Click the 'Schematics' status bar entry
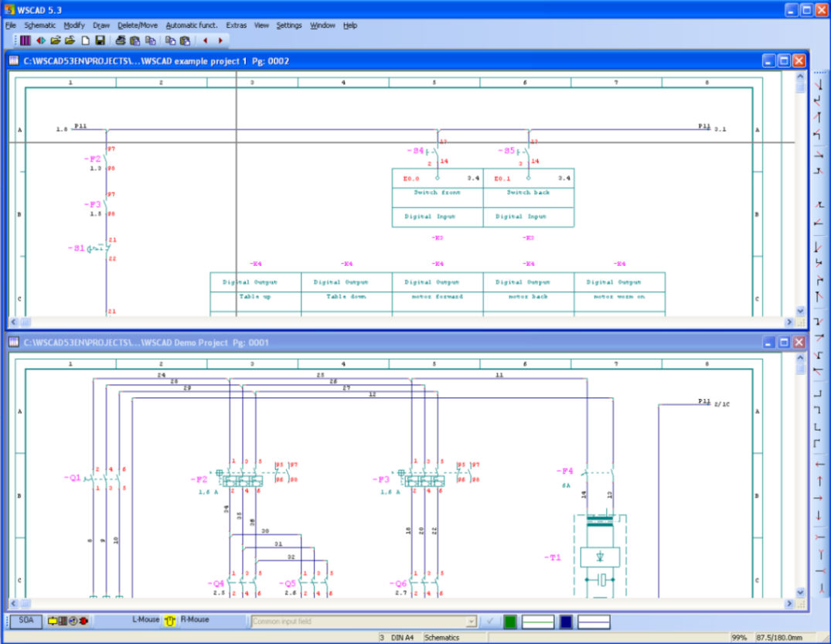The image size is (831, 644). tap(441, 637)
